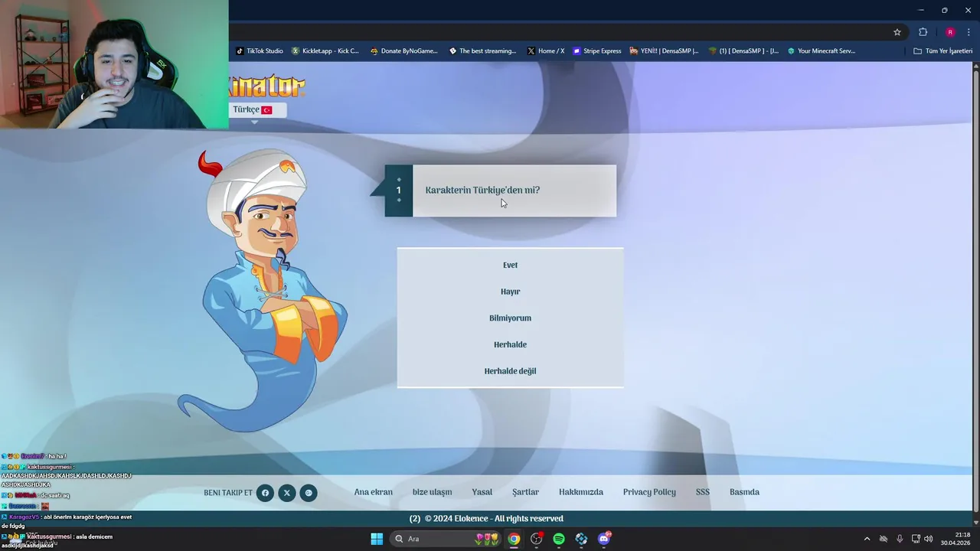Open the Kicklet.app bookmark

(325, 51)
